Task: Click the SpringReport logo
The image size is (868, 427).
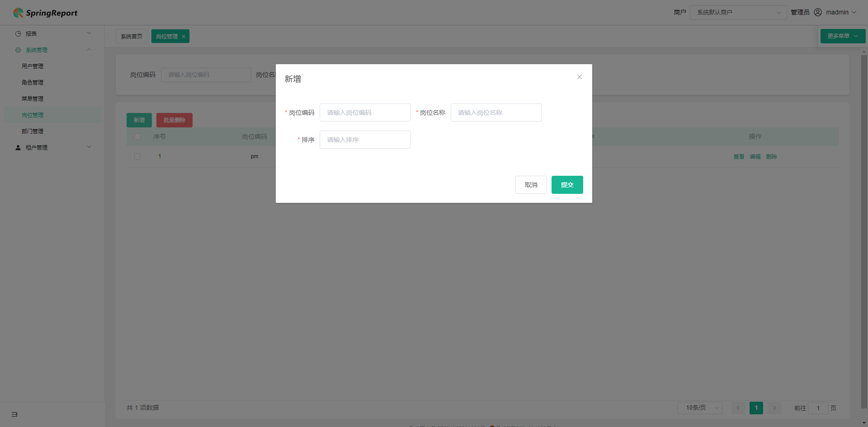Action: [x=45, y=13]
